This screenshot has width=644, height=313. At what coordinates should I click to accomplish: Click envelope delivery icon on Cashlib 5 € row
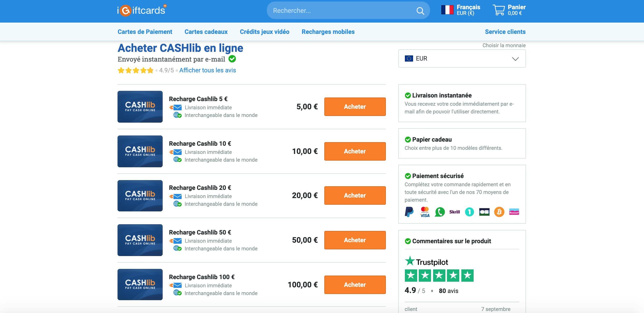(175, 107)
